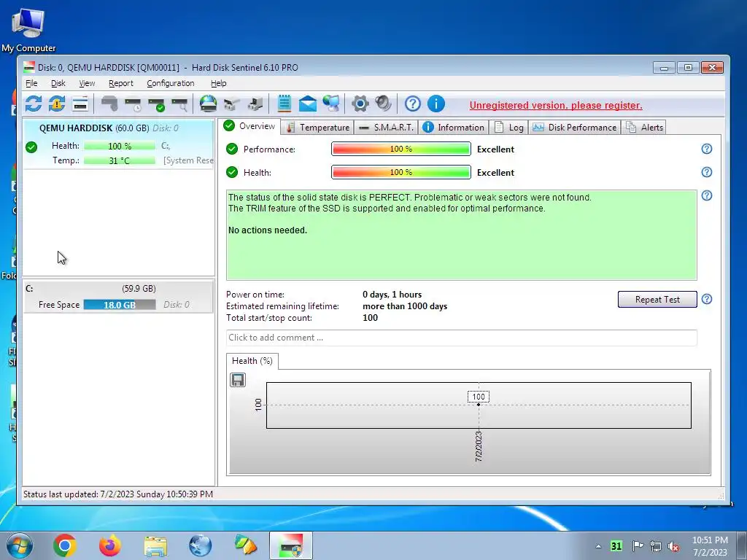This screenshot has height=560, width=747.
Task: Click the blue notepad report toolbar icon
Action: pos(285,104)
